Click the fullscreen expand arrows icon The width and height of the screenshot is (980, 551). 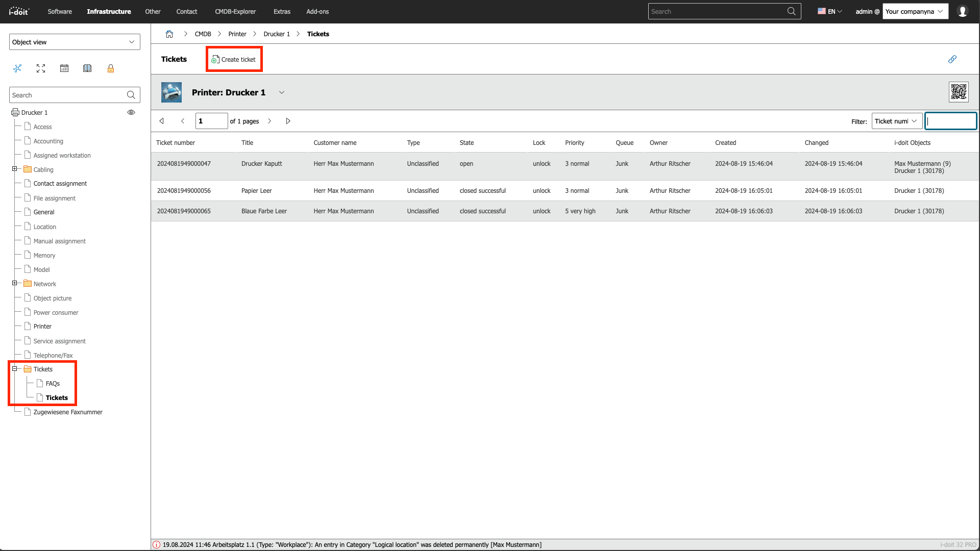(41, 68)
